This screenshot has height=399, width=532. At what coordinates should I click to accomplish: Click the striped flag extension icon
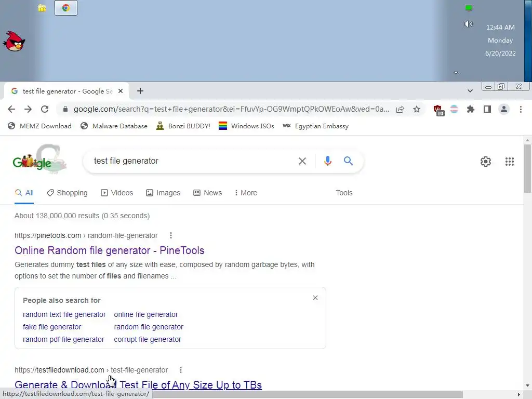click(454, 109)
